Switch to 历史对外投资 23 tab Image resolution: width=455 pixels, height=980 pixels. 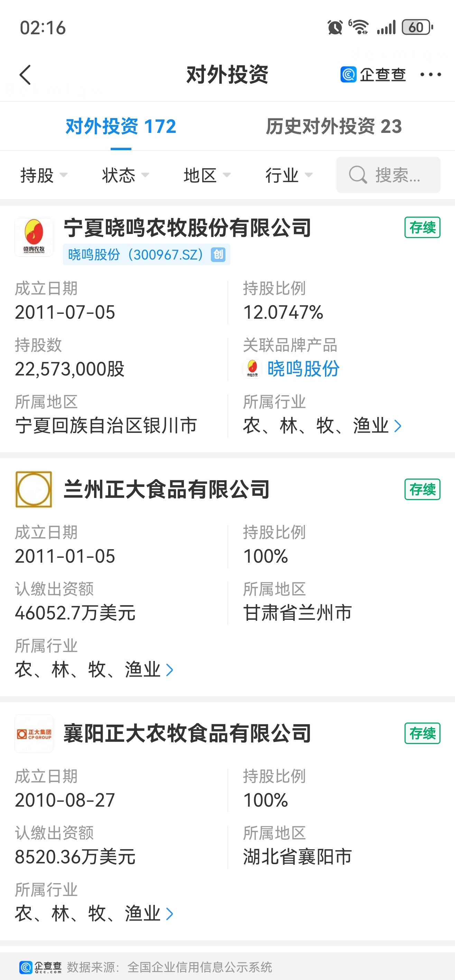pyautogui.click(x=334, y=126)
